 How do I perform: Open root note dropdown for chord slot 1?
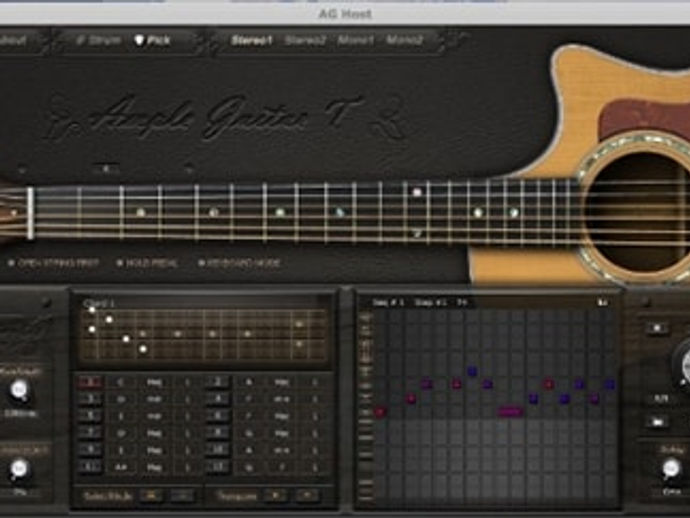(121, 382)
